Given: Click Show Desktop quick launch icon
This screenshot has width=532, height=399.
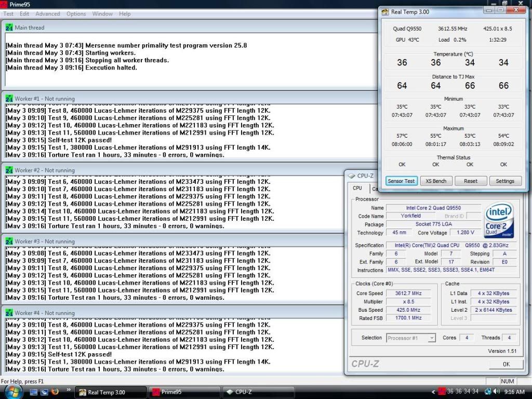Looking at the screenshot, I should [x=34, y=392].
